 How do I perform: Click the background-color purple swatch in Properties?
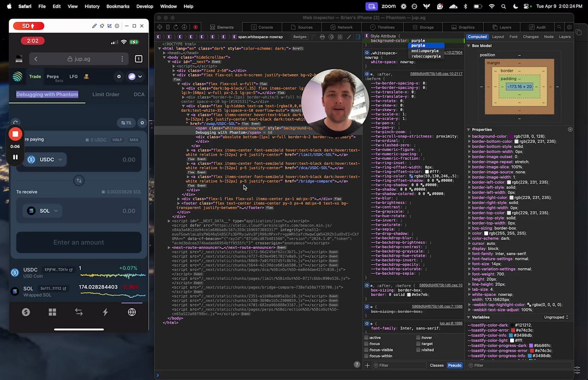click(x=511, y=136)
